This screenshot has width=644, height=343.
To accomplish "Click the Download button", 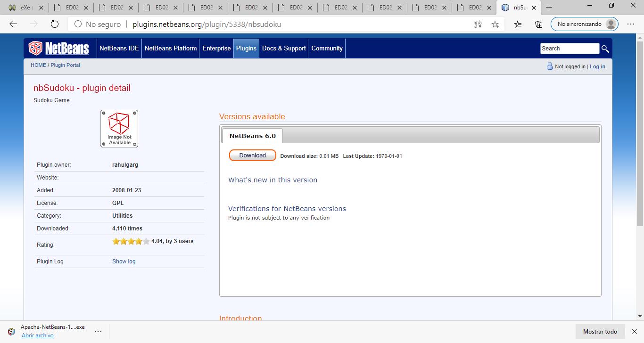I will 252,155.
